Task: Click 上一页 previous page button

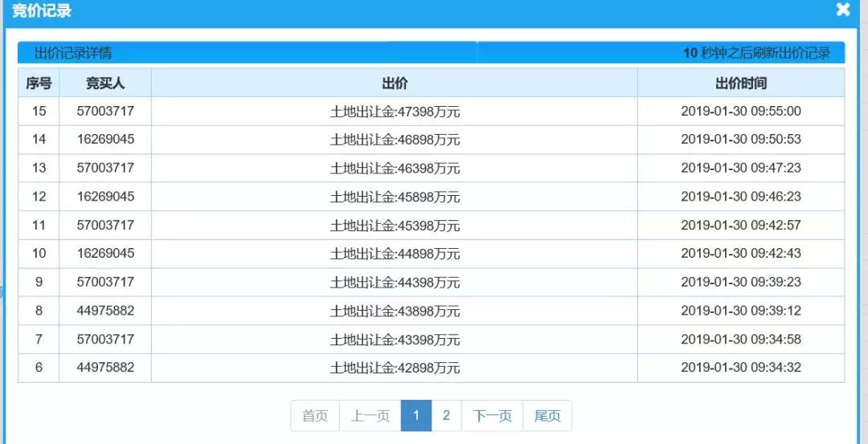Action: pos(370,416)
